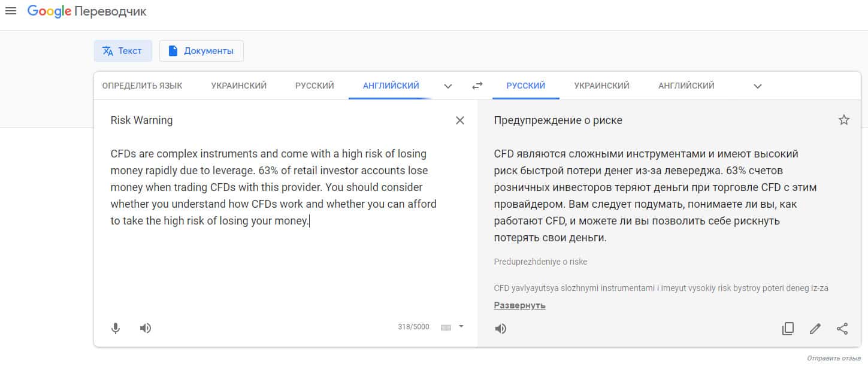This screenshot has width=868, height=367.
Task: Start voice input with microphone icon
Action: coord(116,328)
